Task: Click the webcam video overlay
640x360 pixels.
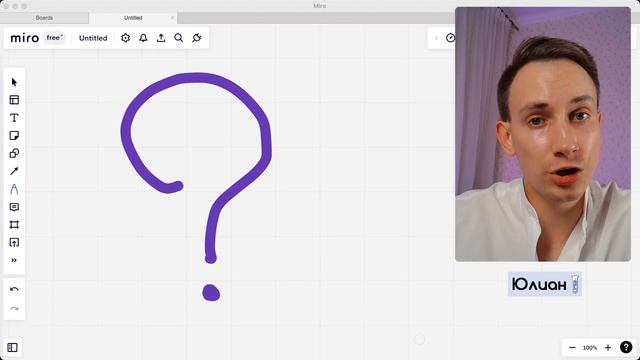Action: point(543,134)
